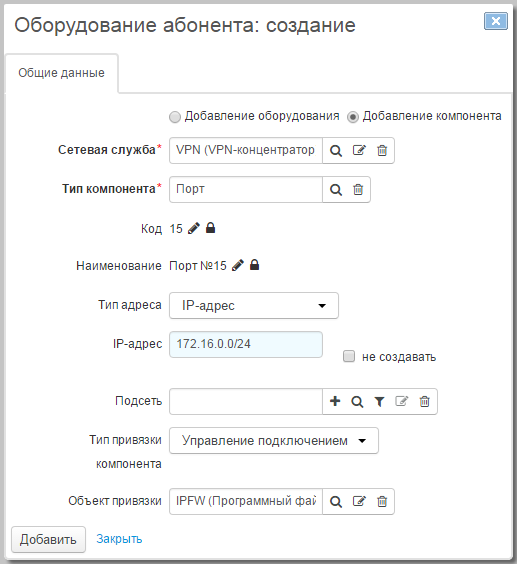517x564 pixels.
Task: Search for a Подсеть
Action: click(357, 401)
